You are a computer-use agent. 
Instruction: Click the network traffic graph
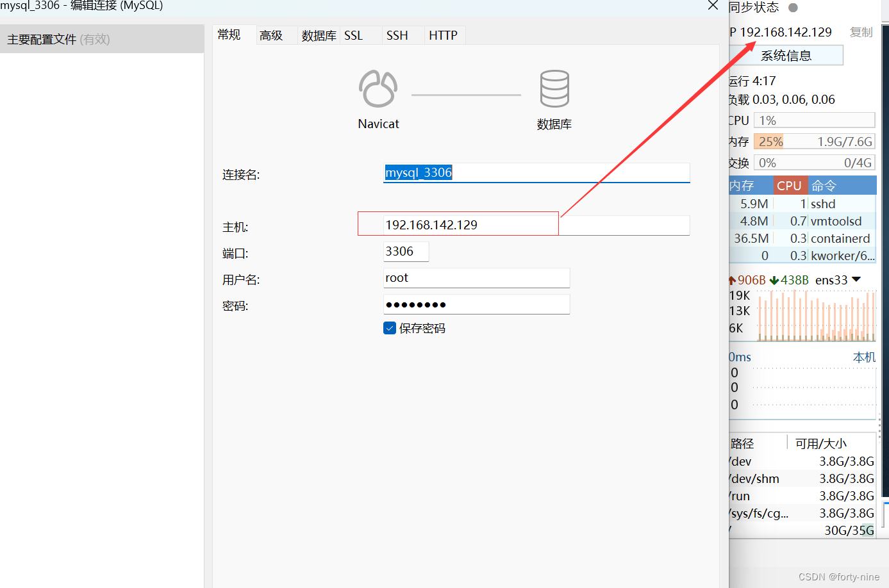[817, 315]
